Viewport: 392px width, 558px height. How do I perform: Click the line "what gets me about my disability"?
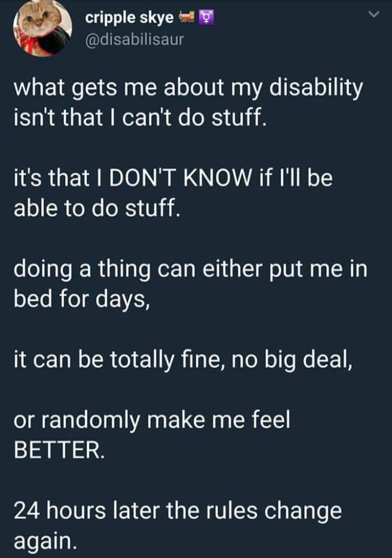(188, 89)
